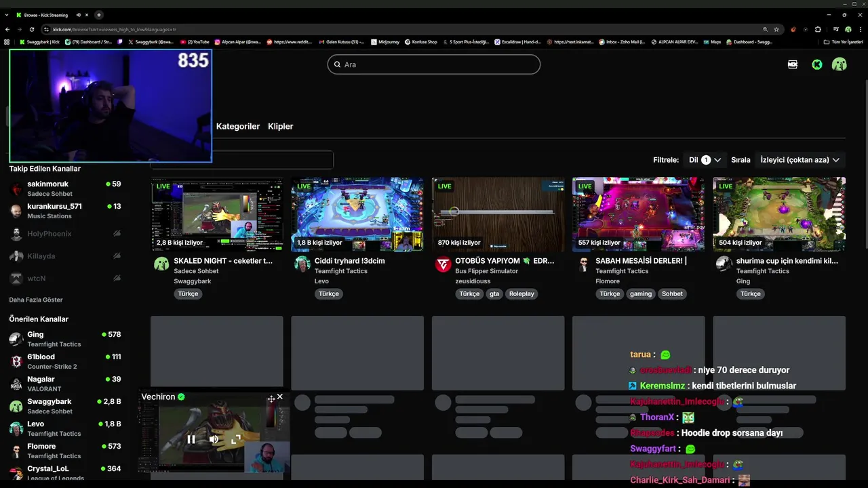Click zeusidiouss red avatar icon
Screen dimensions: 868x488
click(x=443, y=264)
